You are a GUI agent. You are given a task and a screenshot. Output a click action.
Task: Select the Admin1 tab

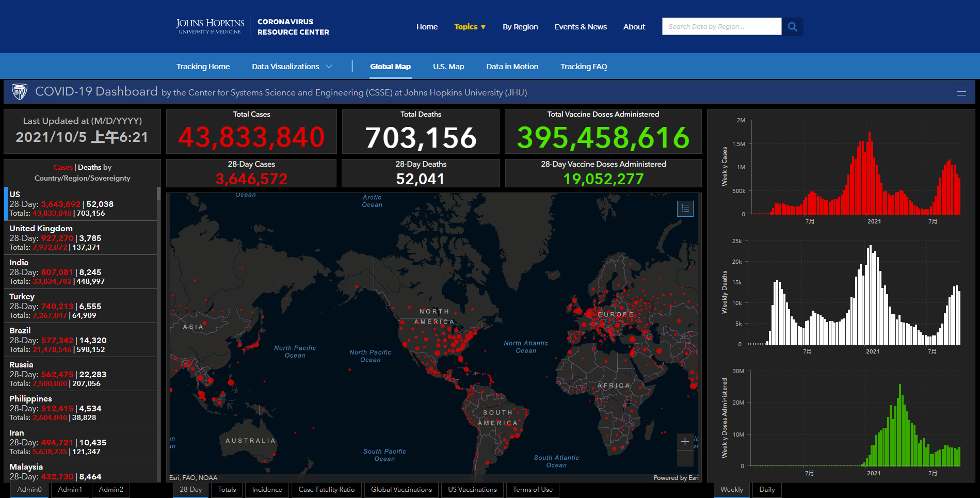(x=70, y=490)
